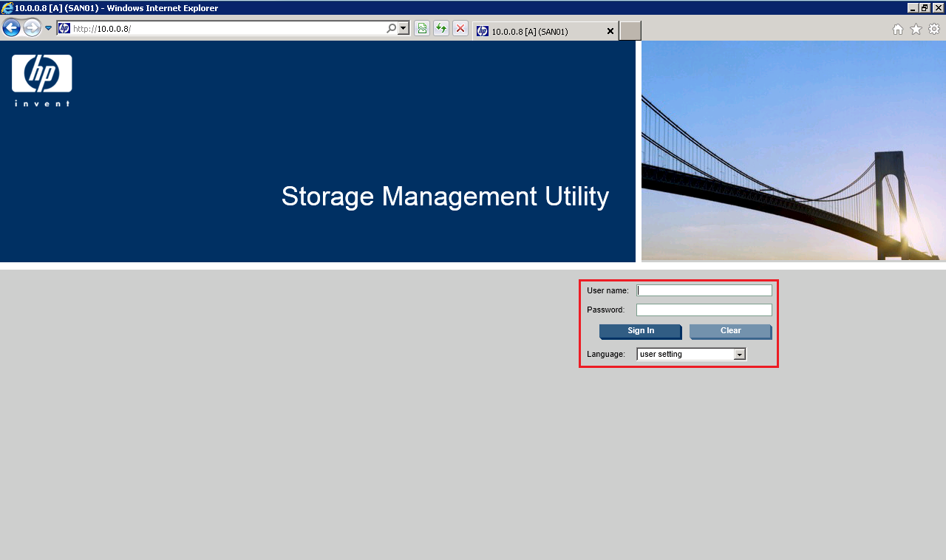Close the 10.0.0.8 (SAN01) tab
This screenshot has width=946, height=560.
click(x=610, y=32)
